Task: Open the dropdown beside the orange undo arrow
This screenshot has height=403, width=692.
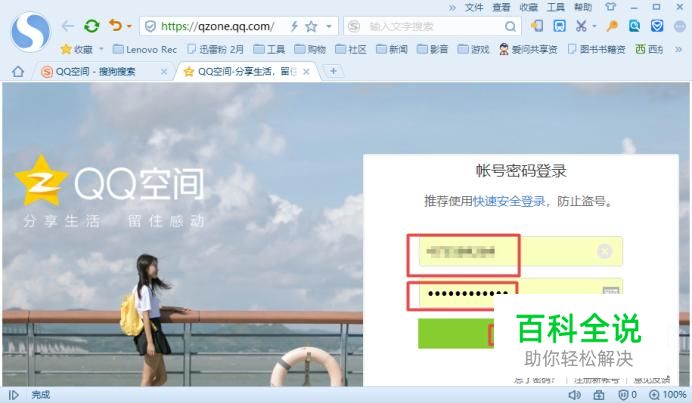Action: (129, 26)
